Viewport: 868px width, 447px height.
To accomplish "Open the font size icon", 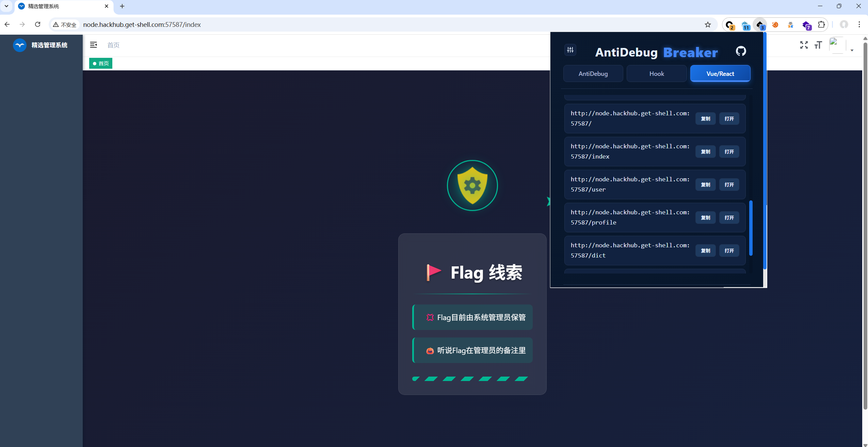I will pos(818,45).
